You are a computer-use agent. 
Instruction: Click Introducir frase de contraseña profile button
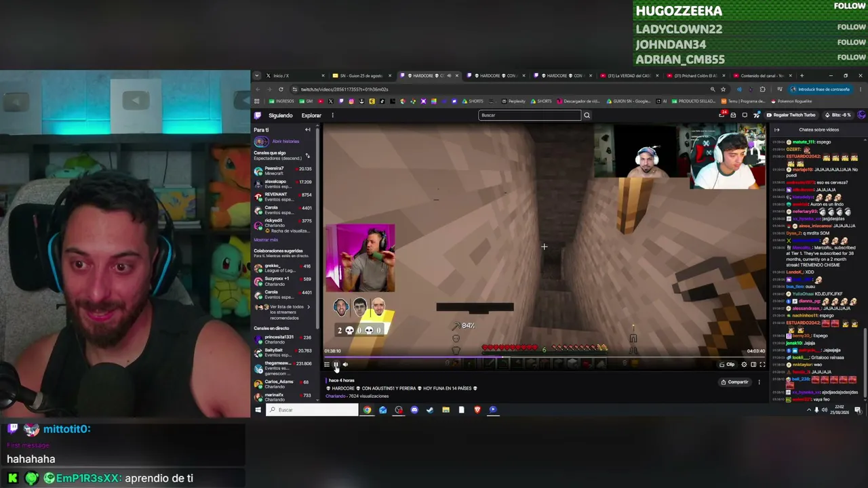[819, 89]
